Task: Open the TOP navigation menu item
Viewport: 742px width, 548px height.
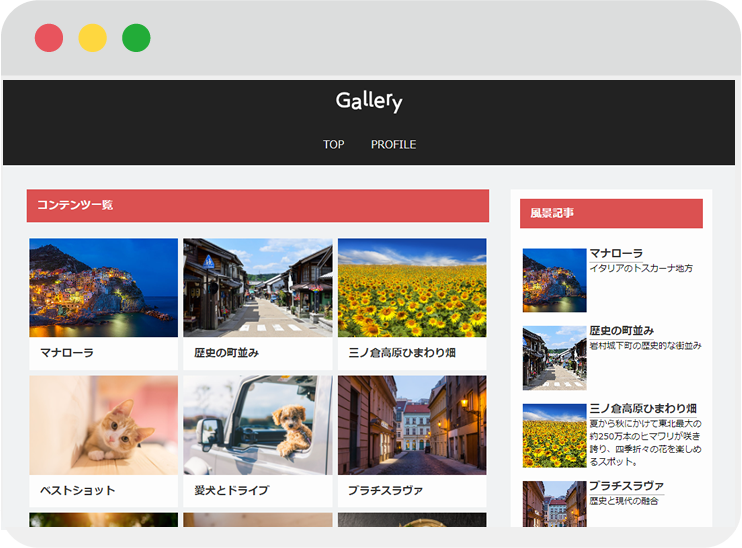Action: coord(333,144)
